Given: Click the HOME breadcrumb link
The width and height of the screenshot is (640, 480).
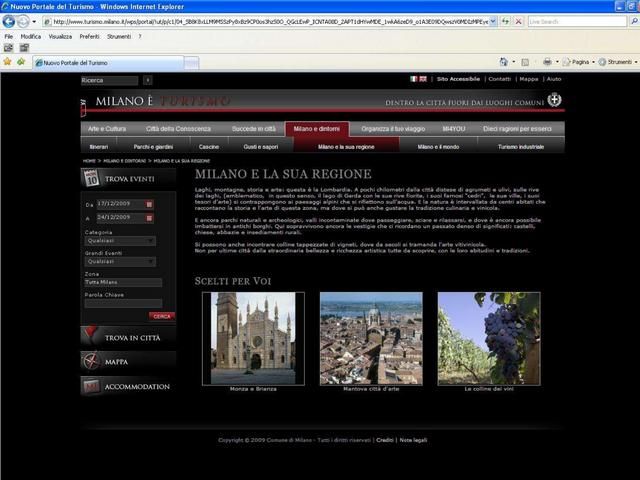Looking at the screenshot, I should [89, 161].
